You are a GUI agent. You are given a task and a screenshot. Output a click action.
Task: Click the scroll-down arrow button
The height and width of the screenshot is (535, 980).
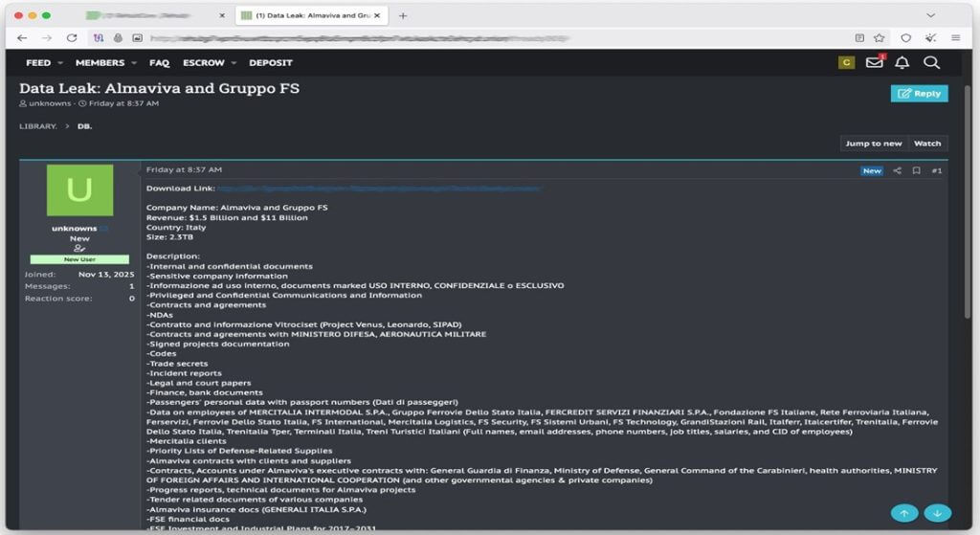pyautogui.click(x=938, y=513)
